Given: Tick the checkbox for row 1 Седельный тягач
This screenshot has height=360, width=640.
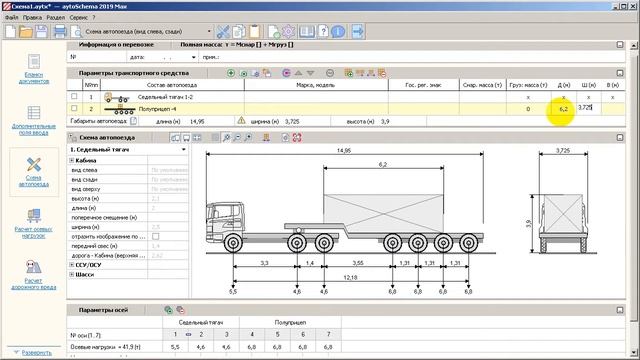Looking at the screenshot, I should pyautogui.click(x=74, y=96).
